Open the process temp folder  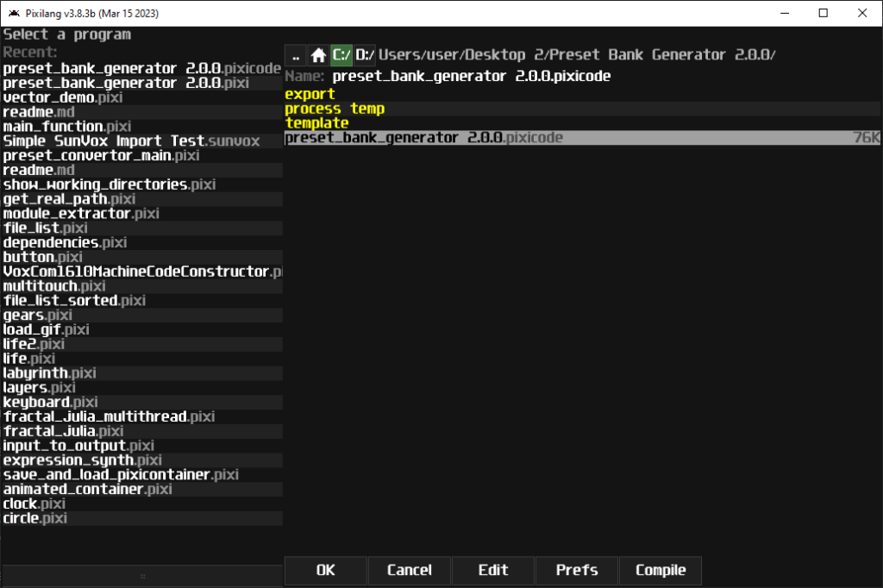click(x=335, y=109)
